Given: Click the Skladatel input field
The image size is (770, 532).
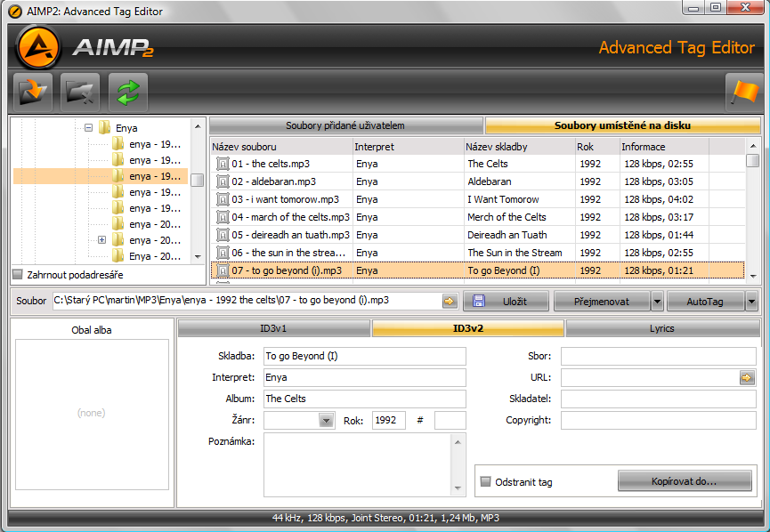Looking at the screenshot, I should (x=658, y=399).
